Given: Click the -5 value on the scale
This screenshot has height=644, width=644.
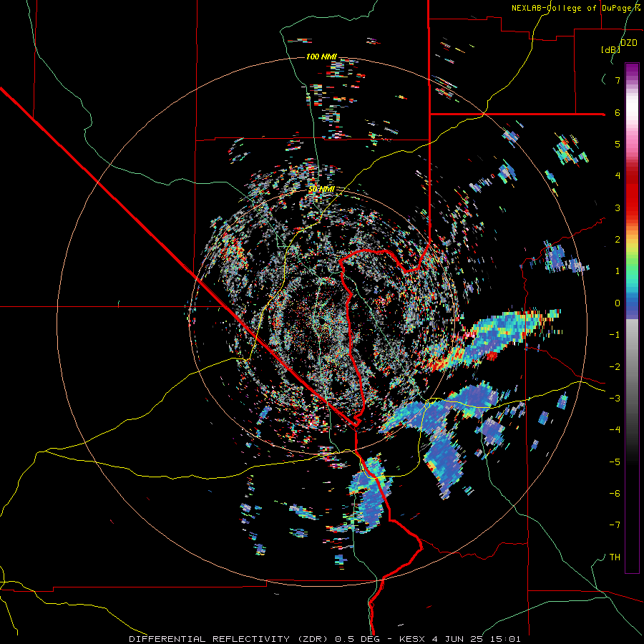Looking at the screenshot, I should pyautogui.click(x=615, y=462).
